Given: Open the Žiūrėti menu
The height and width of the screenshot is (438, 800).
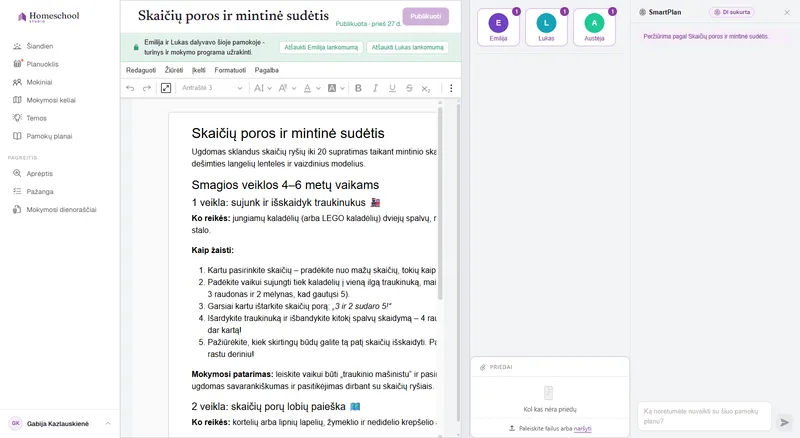Looking at the screenshot, I should (x=174, y=70).
